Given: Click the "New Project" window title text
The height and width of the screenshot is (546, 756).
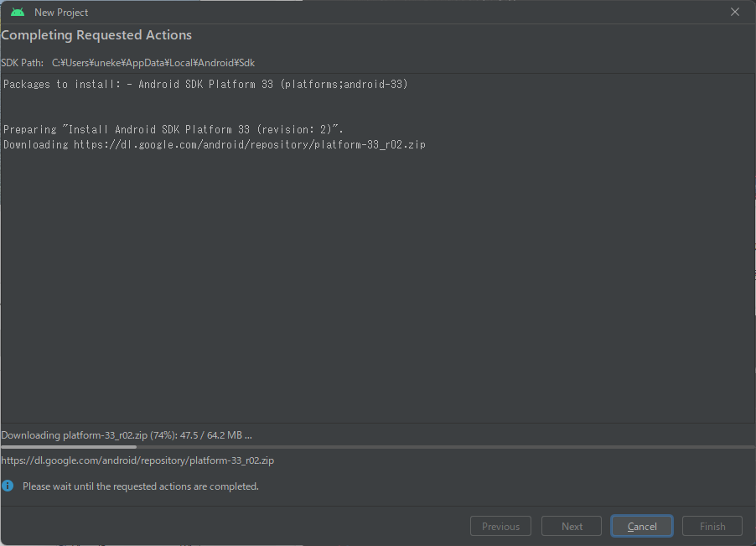Looking at the screenshot, I should point(61,13).
